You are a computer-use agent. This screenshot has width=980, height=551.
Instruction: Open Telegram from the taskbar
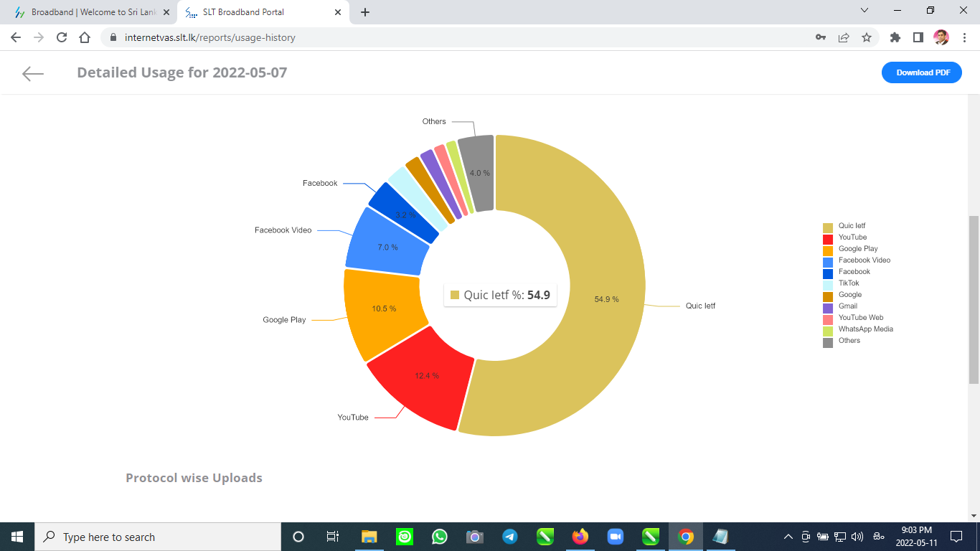(509, 537)
